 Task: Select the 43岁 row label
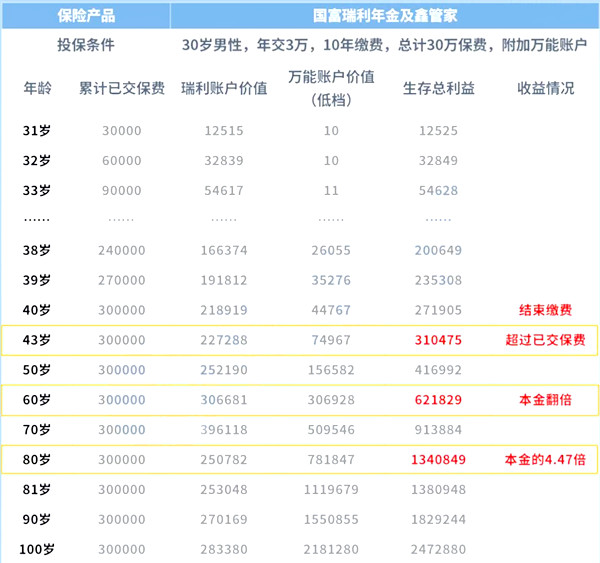click(37, 340)
